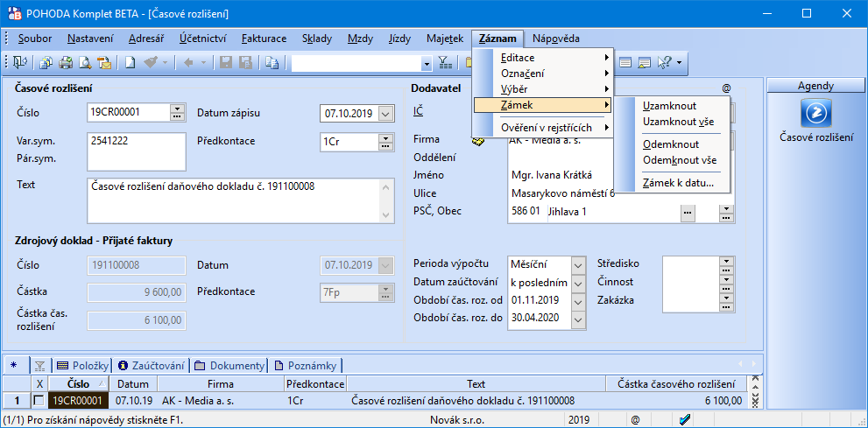The width and height of the screenshot is (868, 428).
Task: Click the asterisk tab in bottom panel
Action: [x=14, y=365]
